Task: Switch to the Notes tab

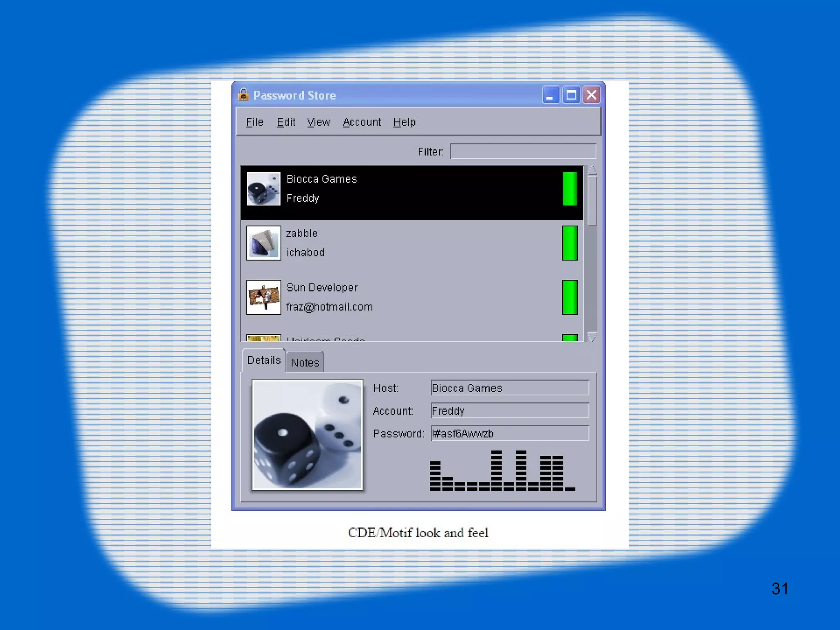Action: coord(305,363)
